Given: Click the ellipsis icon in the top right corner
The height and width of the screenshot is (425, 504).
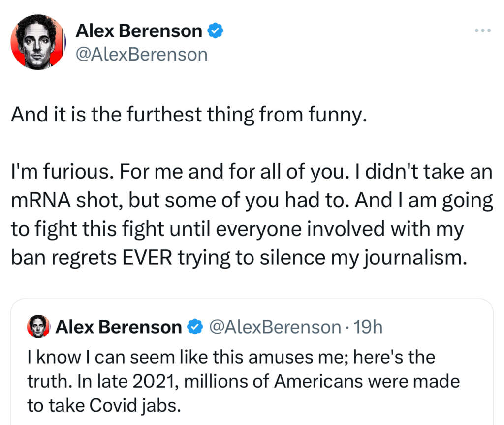Looking at the screenshot, I should pos(482,30).
